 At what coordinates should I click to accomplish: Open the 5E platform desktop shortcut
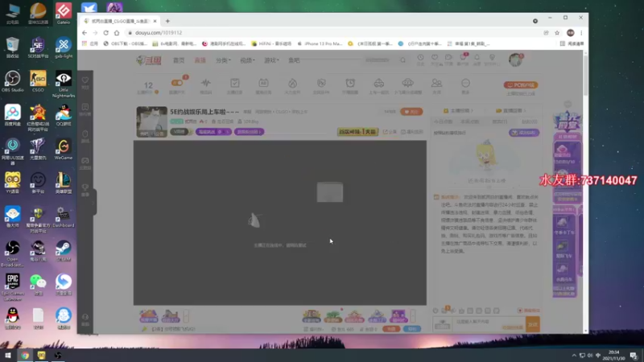[x=38, y=47]
